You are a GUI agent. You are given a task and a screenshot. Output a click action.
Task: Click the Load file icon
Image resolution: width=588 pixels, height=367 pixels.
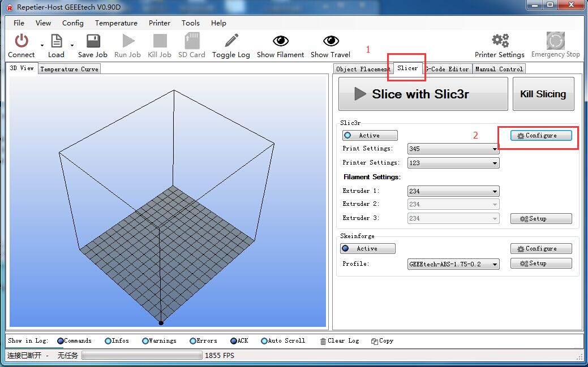click(56, 41)
